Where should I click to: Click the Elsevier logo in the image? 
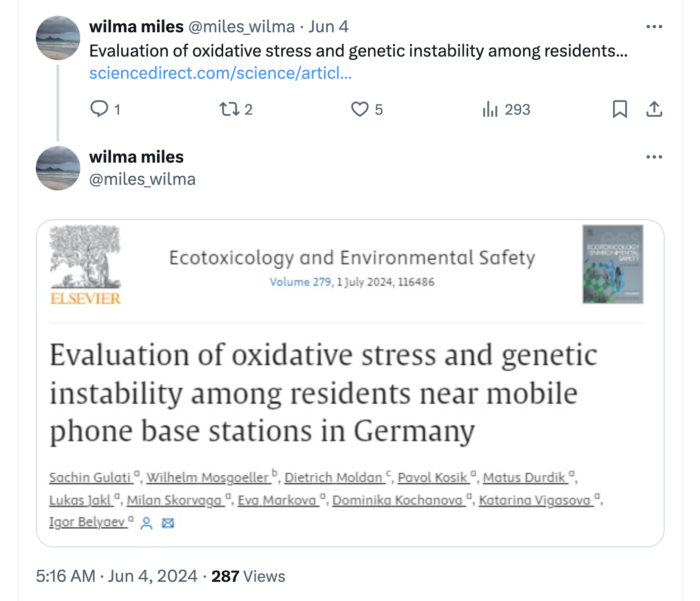tap(85, 266)
